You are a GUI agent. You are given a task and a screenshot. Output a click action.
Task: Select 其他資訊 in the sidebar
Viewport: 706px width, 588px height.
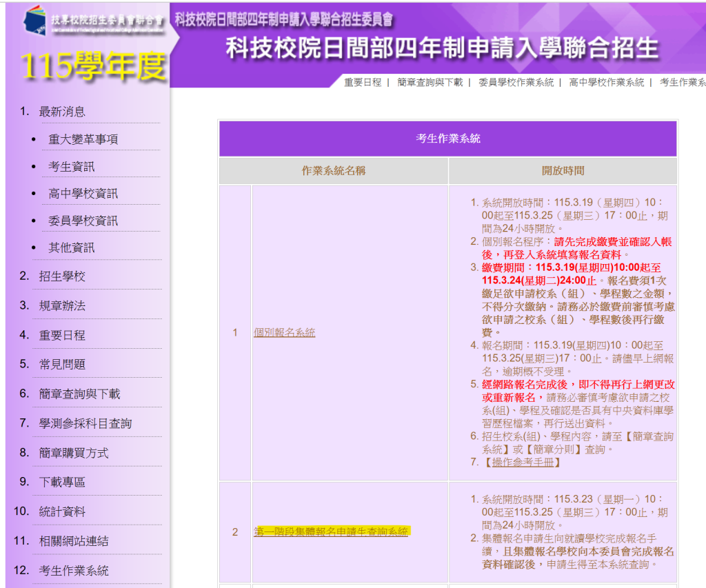coord(72,247)
